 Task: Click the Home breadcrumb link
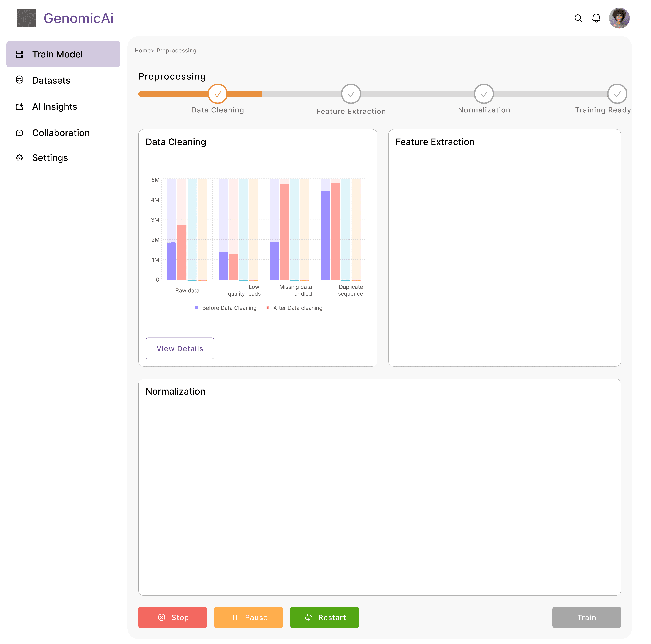pos(143,51)
